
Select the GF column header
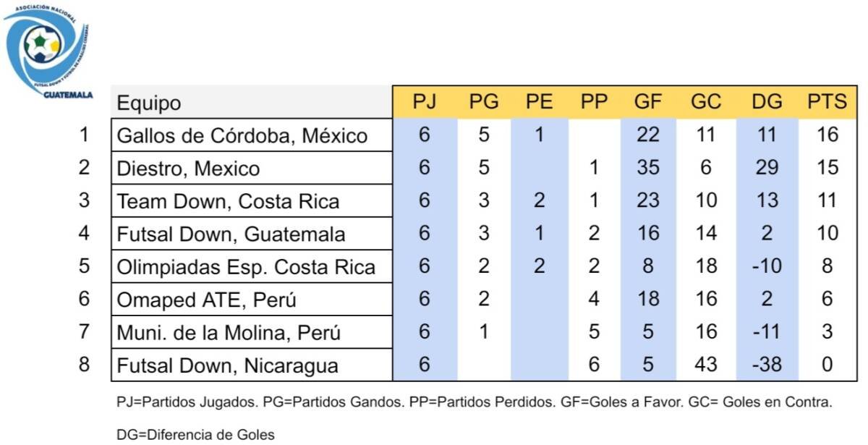click(648, 102)
